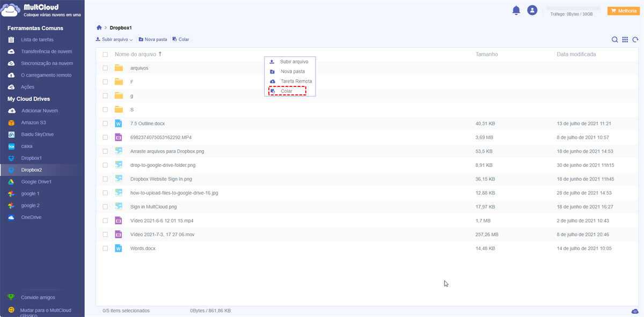Toggle the select-all files checkbox
This screenshot has width=644, height=317.
pyautogui.click(x=105, y=55)
